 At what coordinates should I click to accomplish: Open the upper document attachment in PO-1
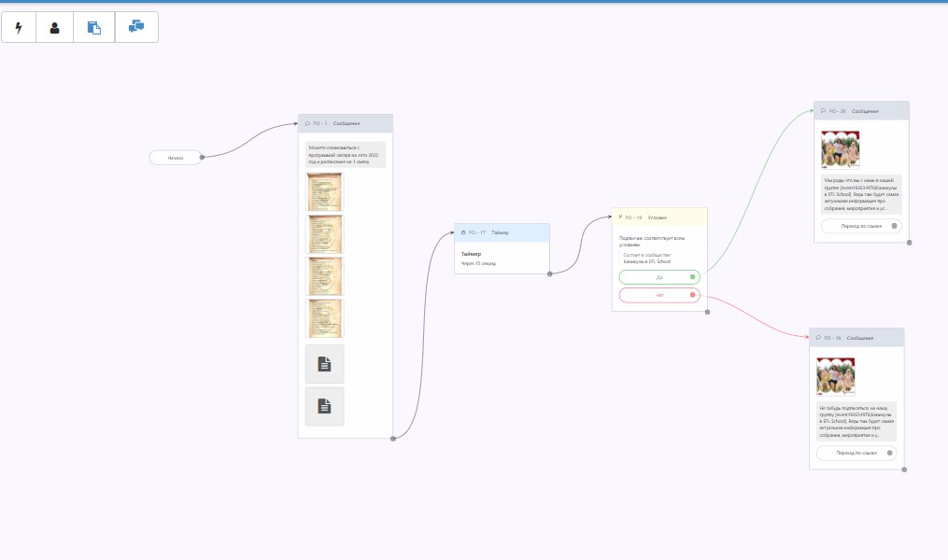pyautogui.click(x=325, y=364)
